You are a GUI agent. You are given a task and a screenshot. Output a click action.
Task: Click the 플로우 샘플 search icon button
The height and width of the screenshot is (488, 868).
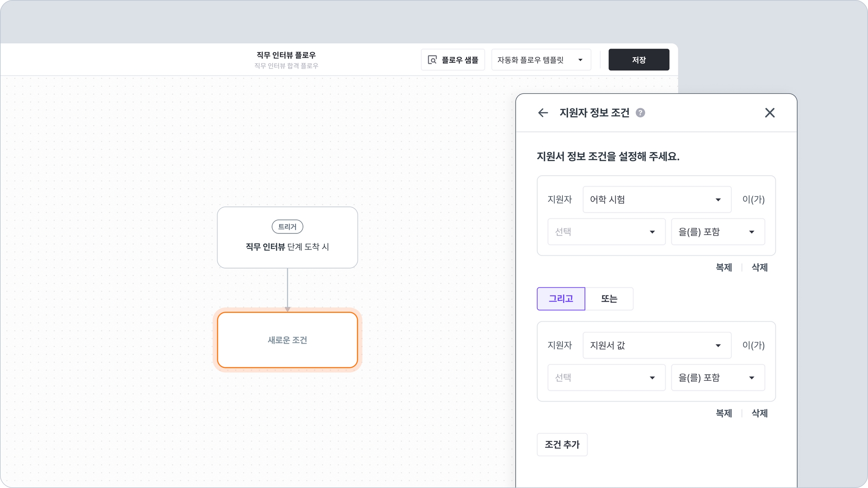tap(453, 60)
